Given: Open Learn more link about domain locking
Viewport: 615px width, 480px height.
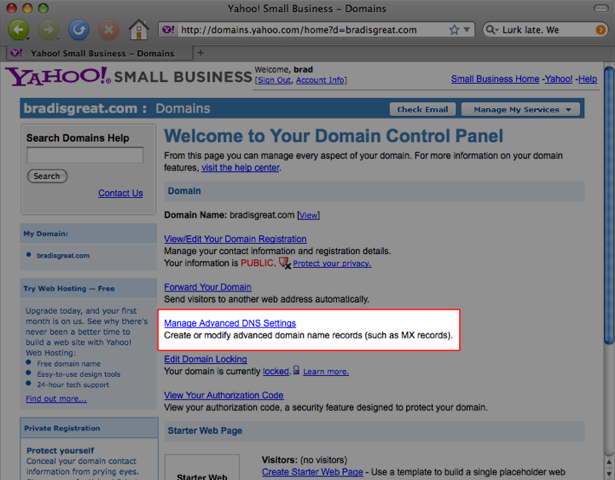Looking at the screenshot, I should click(326, 371).
